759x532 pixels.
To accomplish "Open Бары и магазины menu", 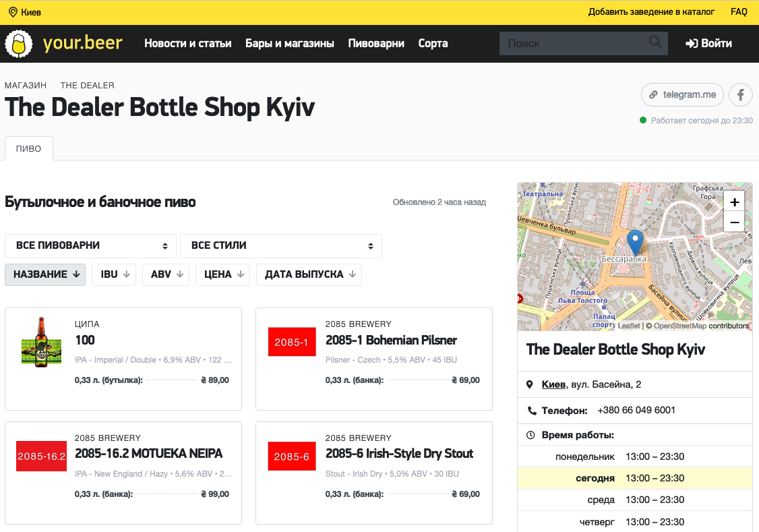I will (289, 44).
